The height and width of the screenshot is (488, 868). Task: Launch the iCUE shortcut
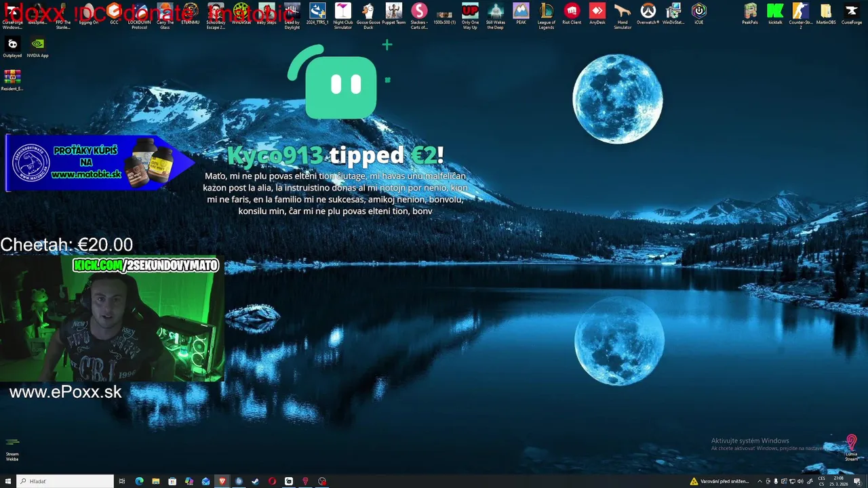point(698,14)
